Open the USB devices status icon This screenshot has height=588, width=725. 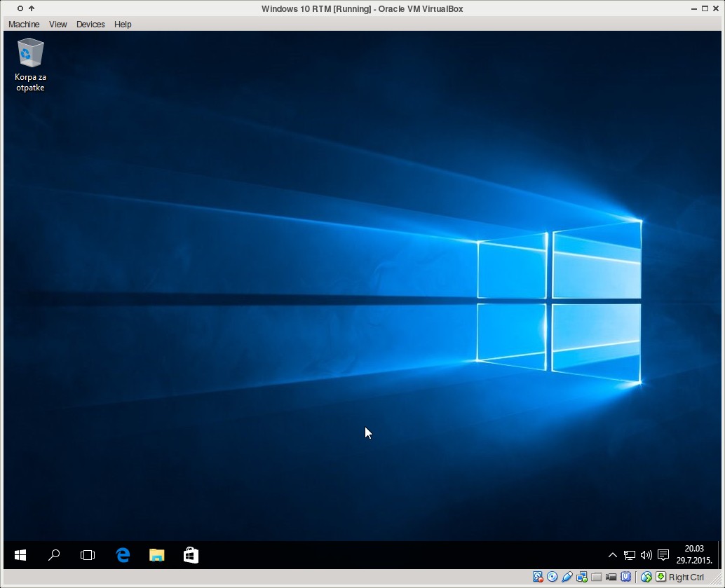567,577
